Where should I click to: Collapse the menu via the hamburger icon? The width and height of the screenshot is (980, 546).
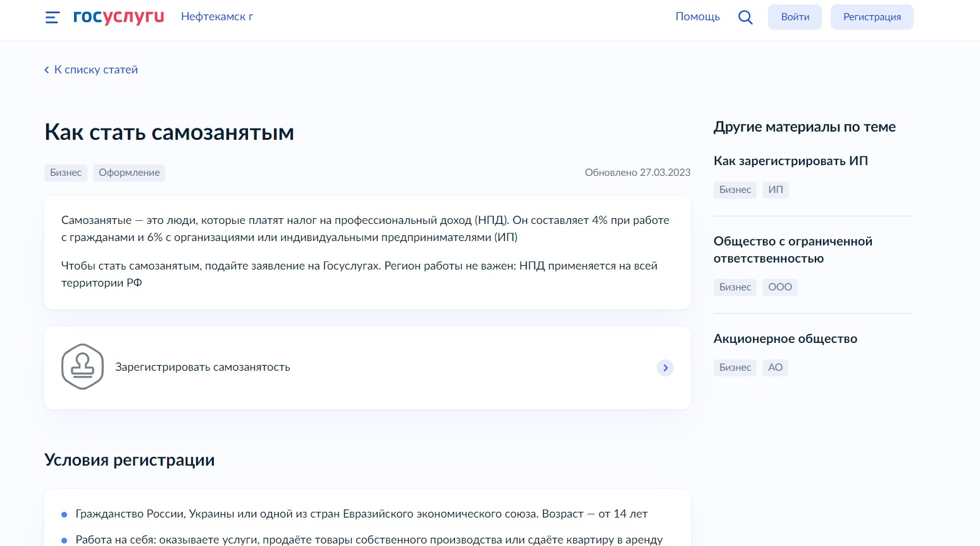click(x=51, y=17)
